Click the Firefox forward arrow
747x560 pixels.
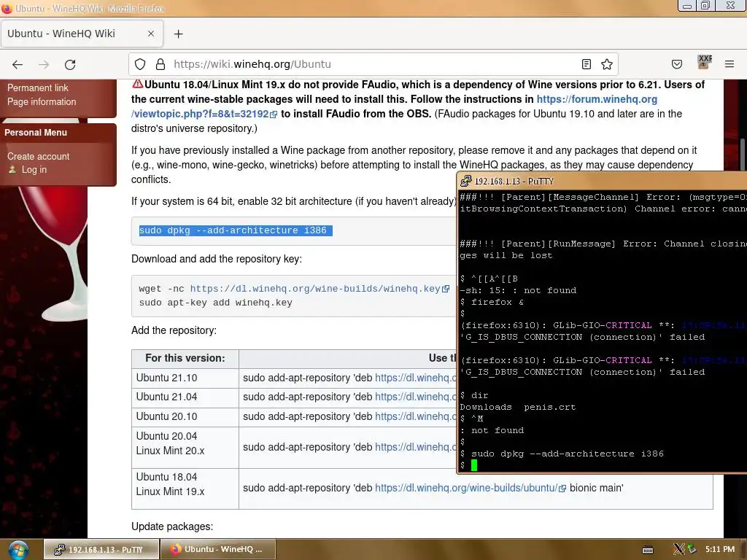[44, 64]
